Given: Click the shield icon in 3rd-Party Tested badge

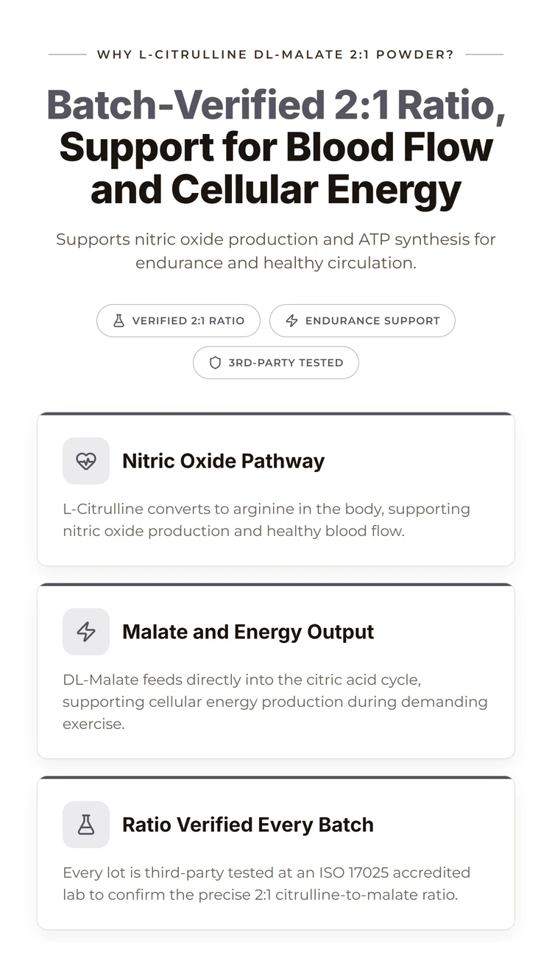Looking at the screenshot, I should pyautogui.click(x=216, y=363).
